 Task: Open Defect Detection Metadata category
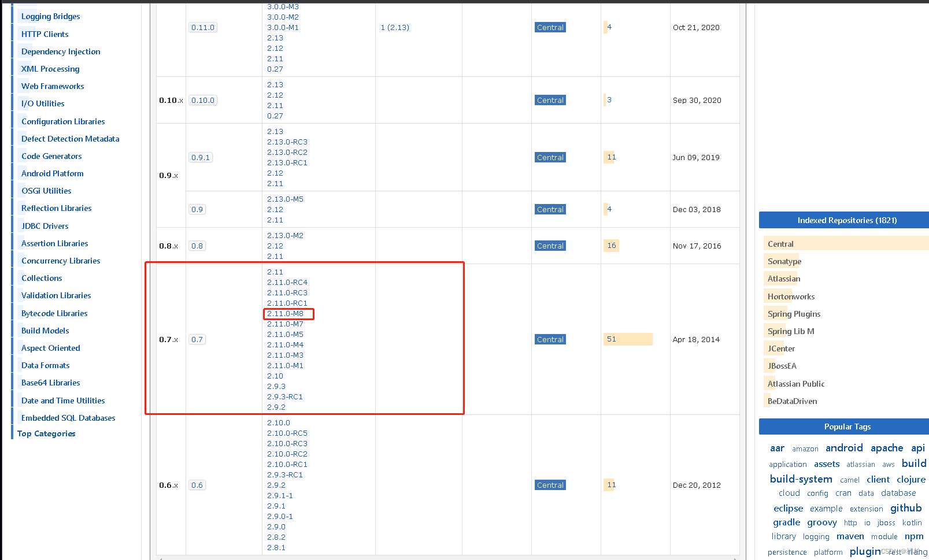click(70, 139)
